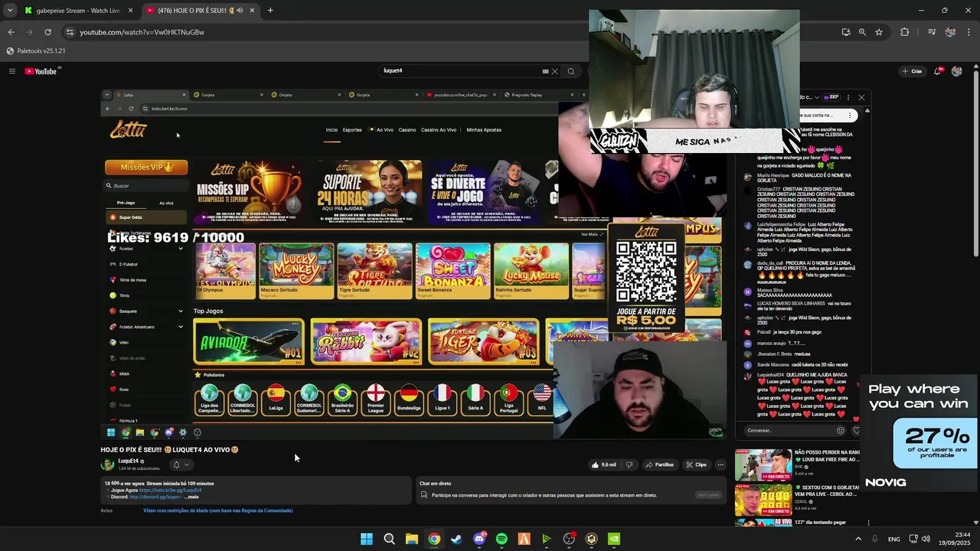Screen dimensions: 980x551
Task: Click the Criar create button
Action: [x=913, y=71]
